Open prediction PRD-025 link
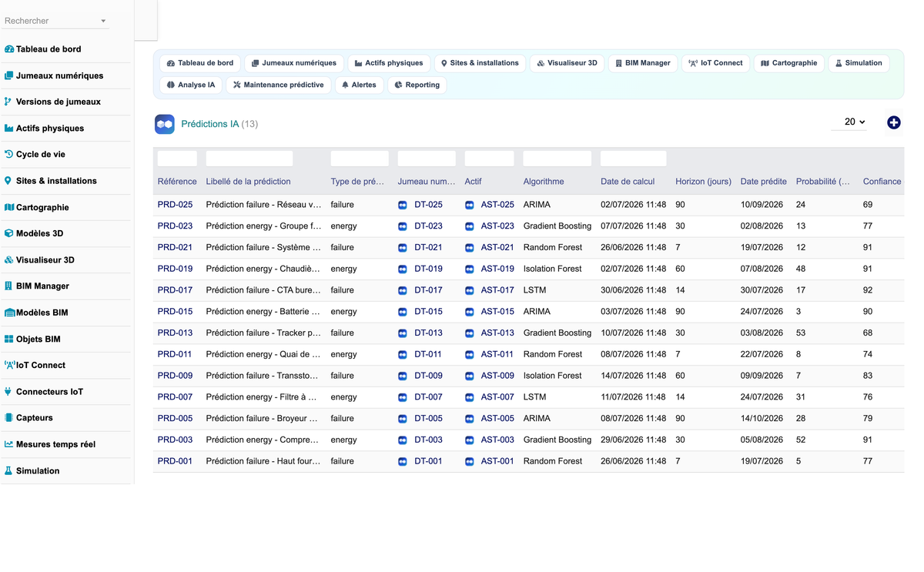Screen dimensions: 924x572 coord(175,205)
